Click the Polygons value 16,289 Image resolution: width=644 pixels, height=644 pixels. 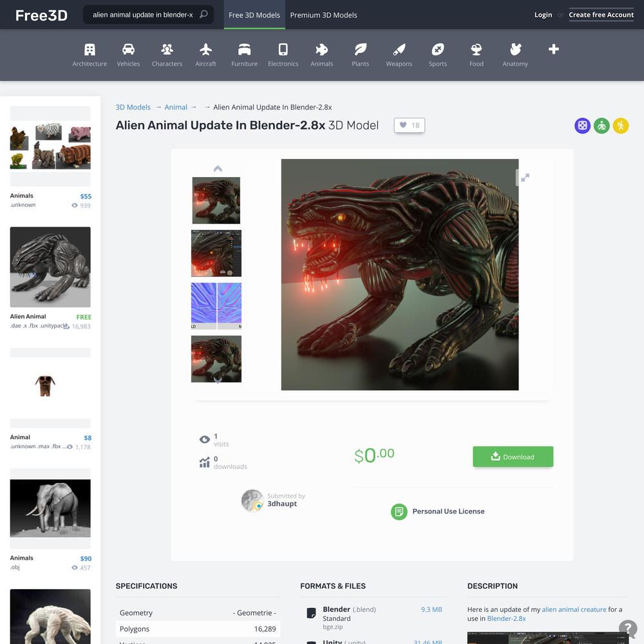click(x=265, y=629)
